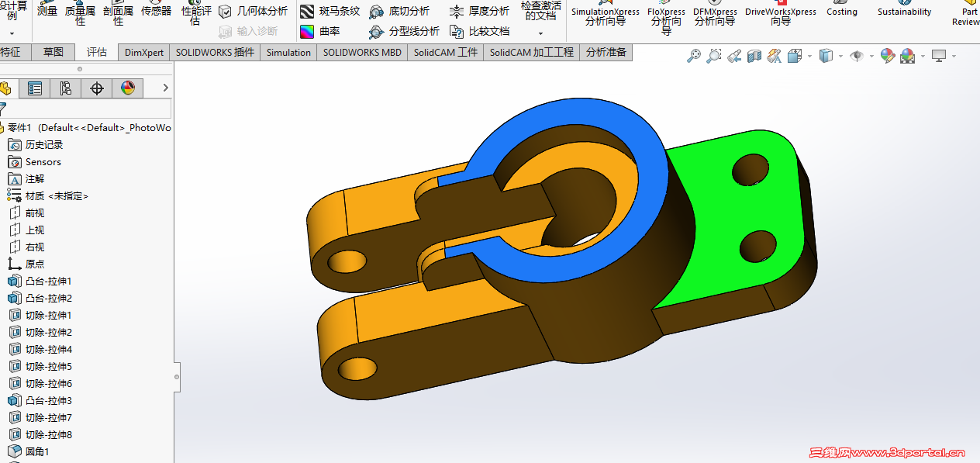Image resolution: width=980 pixels, height=463 pixels.
Task: Run 性能评估 performance evaluation
Action: click(196, 14)
